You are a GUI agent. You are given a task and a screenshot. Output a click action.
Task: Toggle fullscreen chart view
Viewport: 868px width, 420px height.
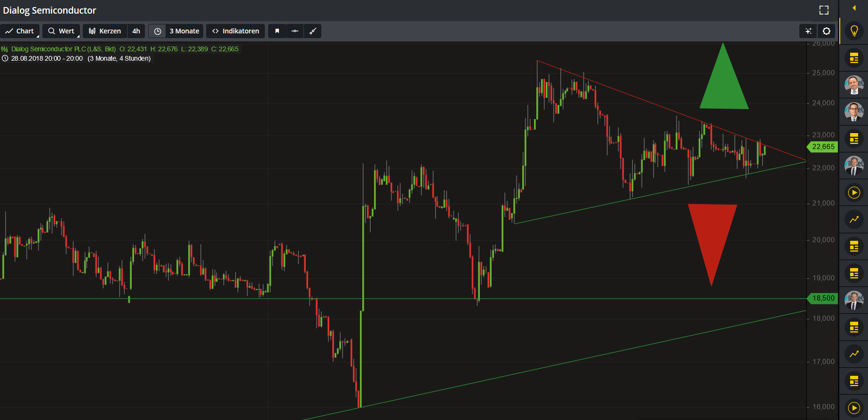pyautogui.click(x=824, y=10)
